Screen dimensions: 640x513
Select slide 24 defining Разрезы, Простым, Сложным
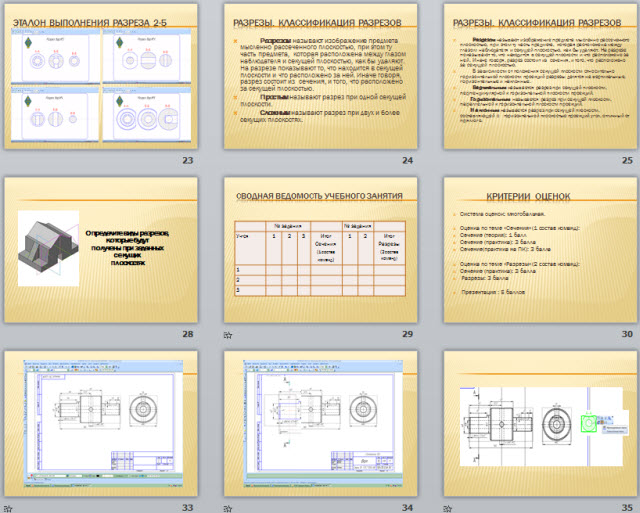pos(320,76)
